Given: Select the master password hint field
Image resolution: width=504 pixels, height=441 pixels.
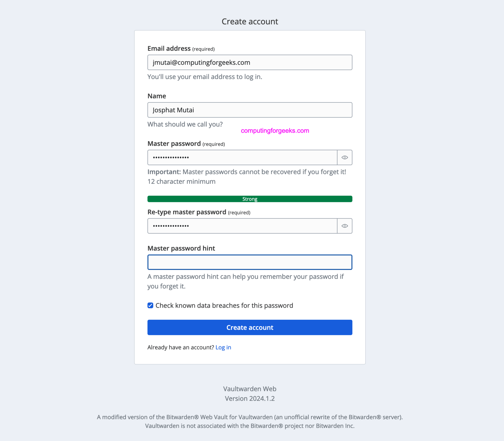Looking at the screenshot, I should [250, 262].
